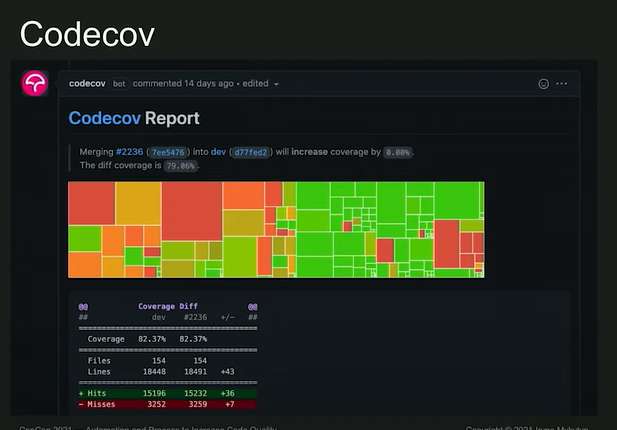Image resolution: width=617 pixels, height=430 pixels.
Task: Open the three-dot comment options menu
Action: tap(562, 84)
